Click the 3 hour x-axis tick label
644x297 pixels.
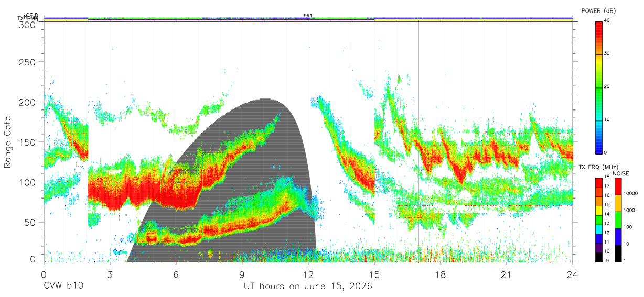(x=110, y=274)
